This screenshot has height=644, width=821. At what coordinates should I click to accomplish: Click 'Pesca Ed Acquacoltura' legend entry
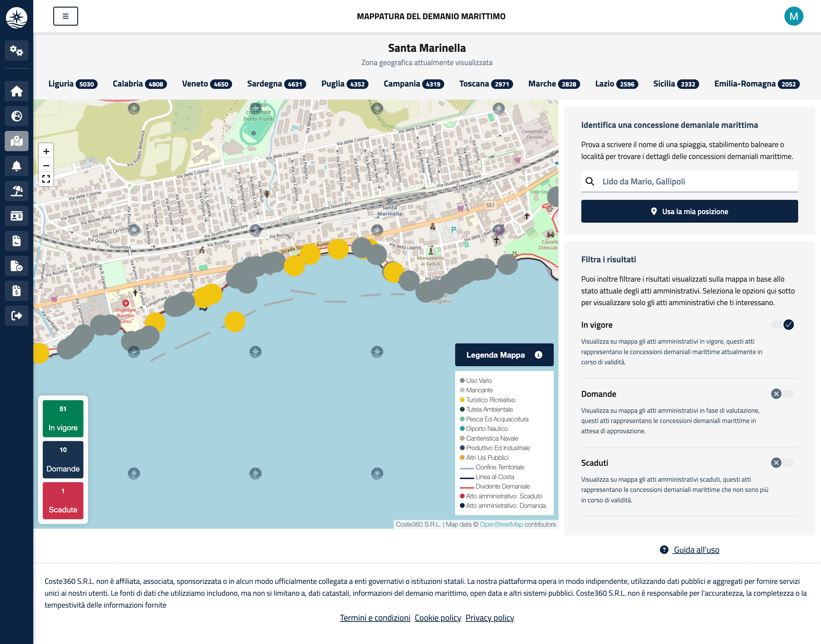(x=494, y=419)
